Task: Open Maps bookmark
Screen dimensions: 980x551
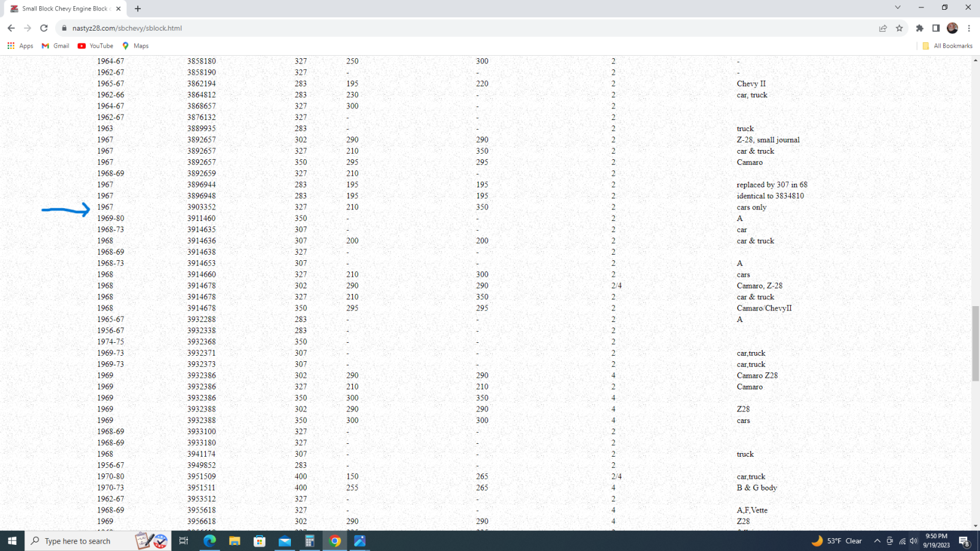Action: pyautogui.click(x=135, y=46)
